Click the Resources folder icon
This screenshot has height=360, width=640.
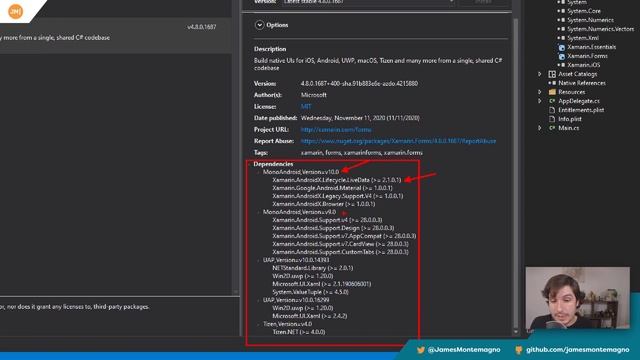click(x=552, y=92)
